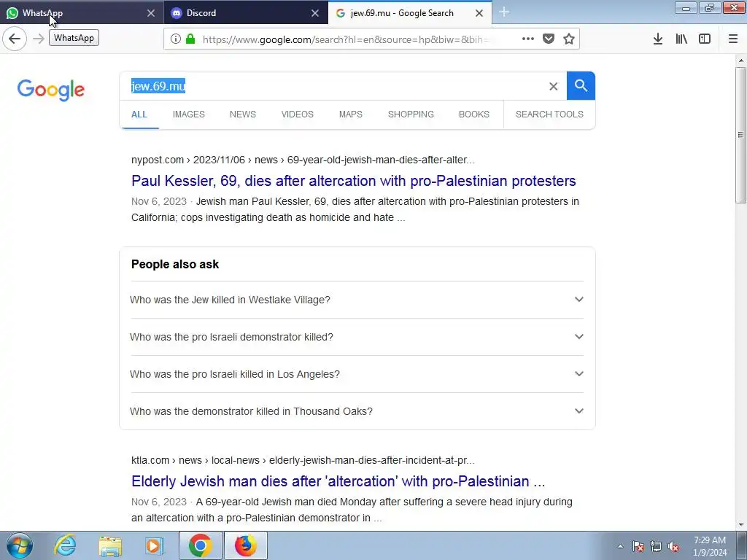Image resolution: width=747 pixels, height=560 pixels.
Task: Select the ALL results tab
Action: click(x=139, y=114)
